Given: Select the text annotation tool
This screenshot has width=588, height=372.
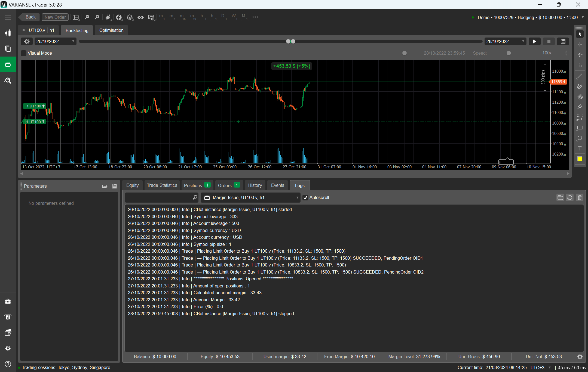Looking at the screenshot, I should [580, 148].
